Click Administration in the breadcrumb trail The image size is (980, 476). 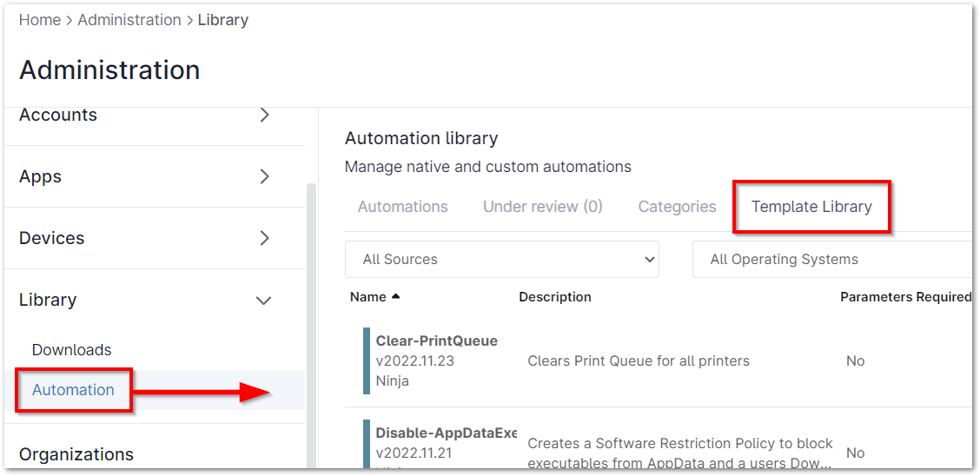tap(129, 20)
